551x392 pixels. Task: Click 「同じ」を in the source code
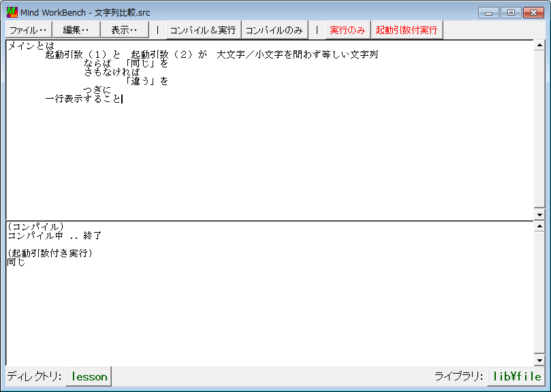(x=148, y=63)
